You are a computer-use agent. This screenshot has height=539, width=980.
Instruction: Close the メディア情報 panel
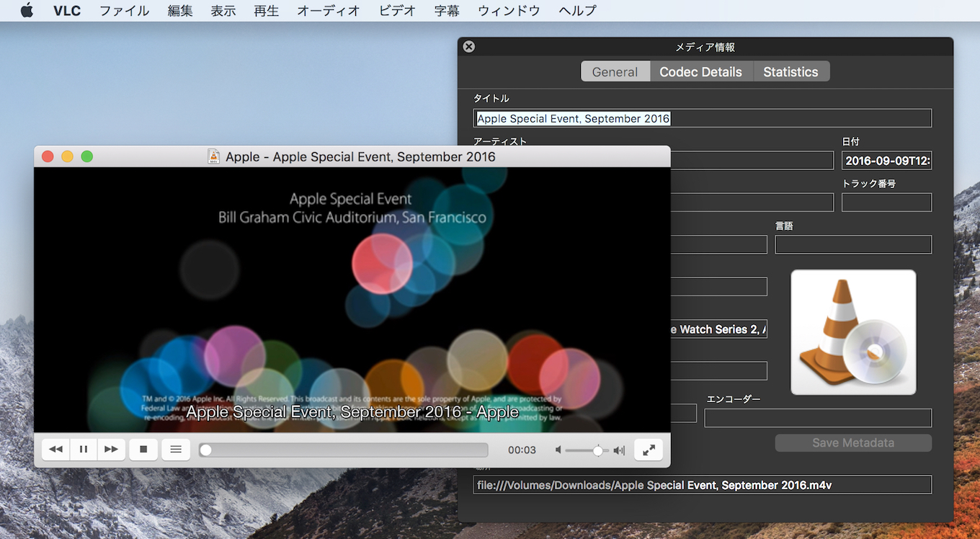click(x=469, y=47)
